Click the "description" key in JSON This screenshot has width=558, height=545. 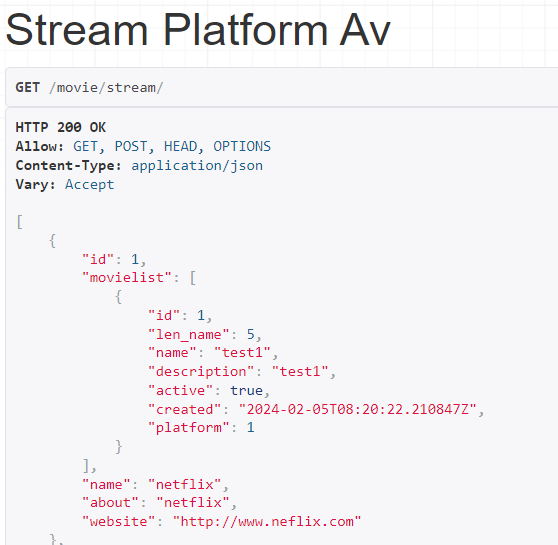[201, 372]
